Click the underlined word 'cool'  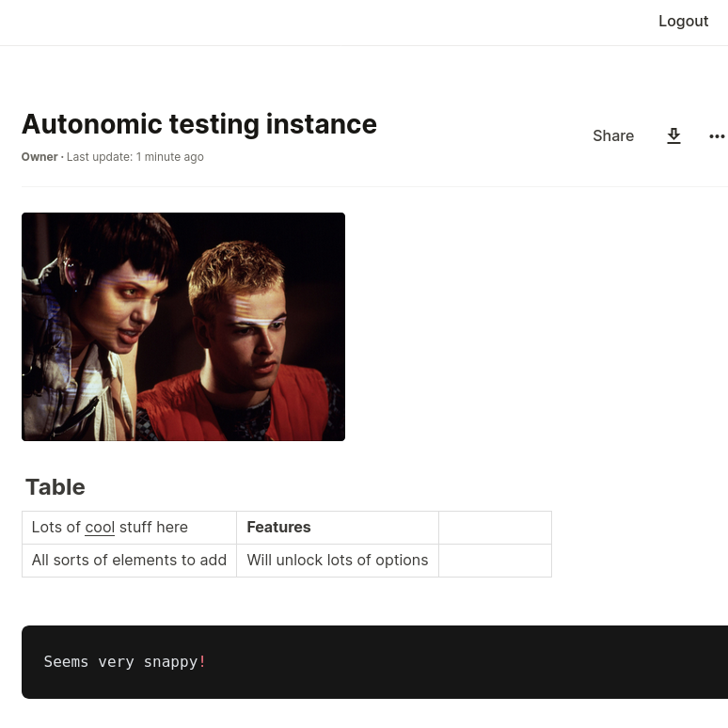pos(100,528)
